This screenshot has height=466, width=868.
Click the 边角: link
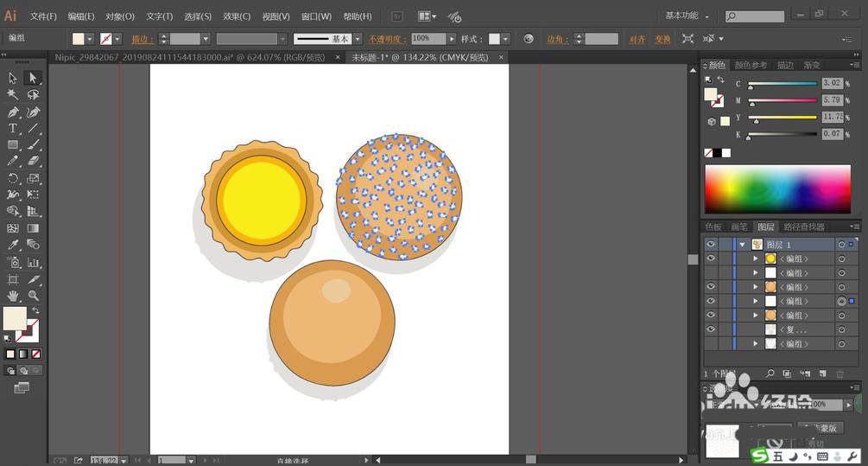pos(558,40)
